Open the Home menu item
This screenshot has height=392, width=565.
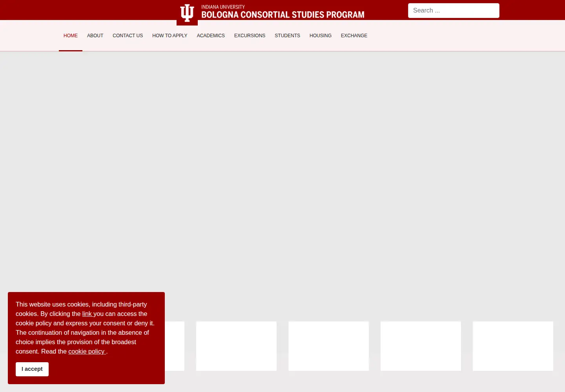71,36
